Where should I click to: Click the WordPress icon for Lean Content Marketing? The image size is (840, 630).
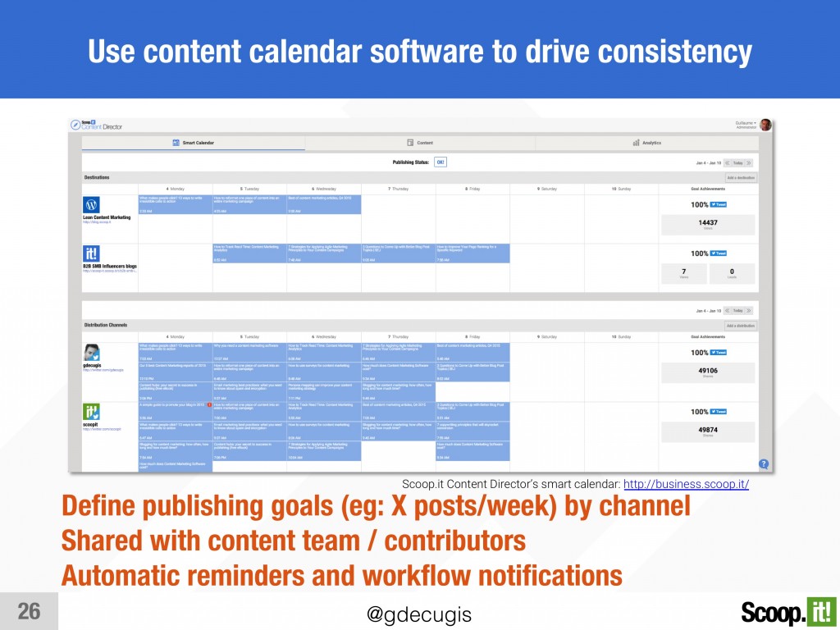coord(91,204)
